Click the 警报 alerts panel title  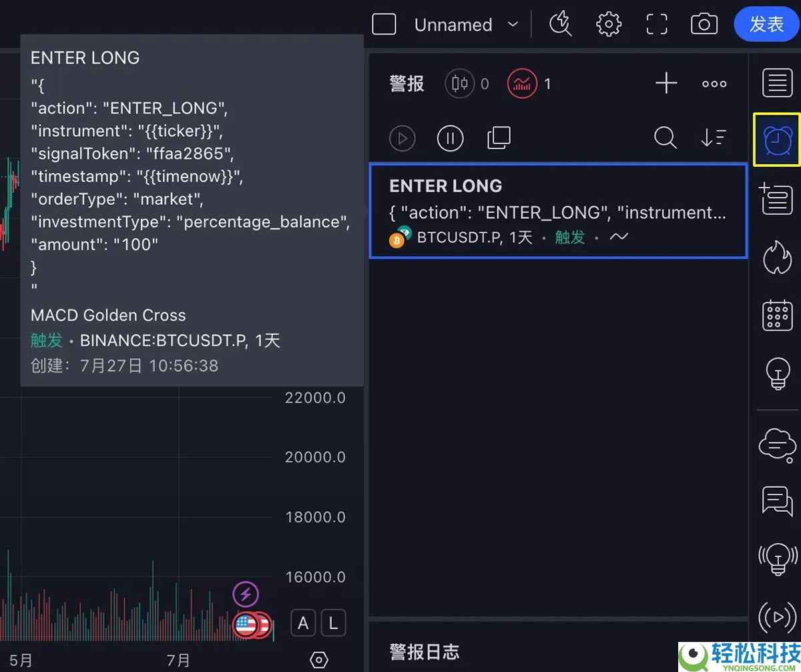point(407,84)
